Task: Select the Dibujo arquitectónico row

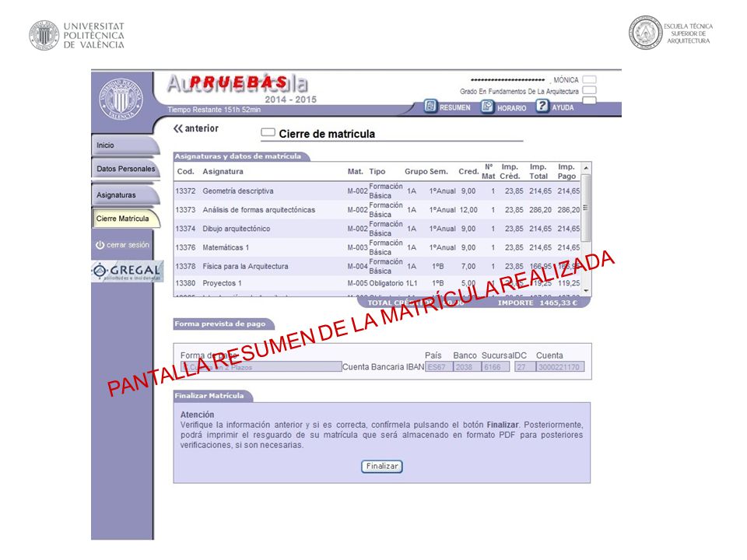Action: [377, 229]
